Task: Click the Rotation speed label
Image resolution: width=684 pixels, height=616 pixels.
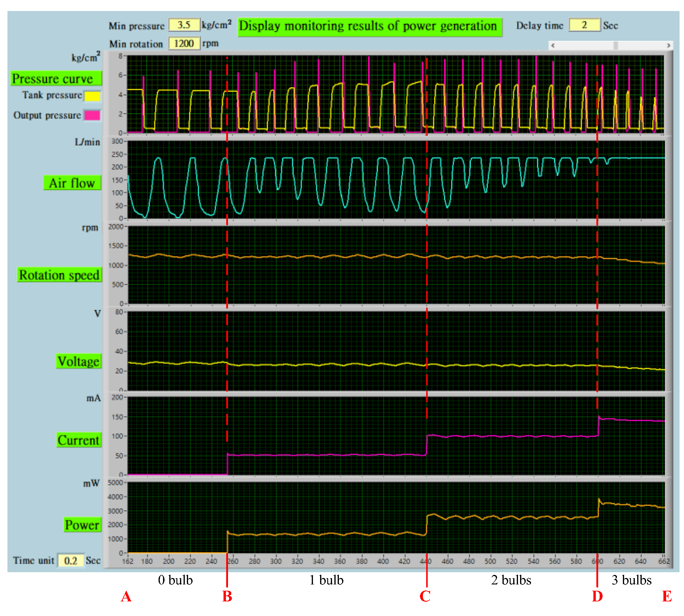Action: point(59,275)
